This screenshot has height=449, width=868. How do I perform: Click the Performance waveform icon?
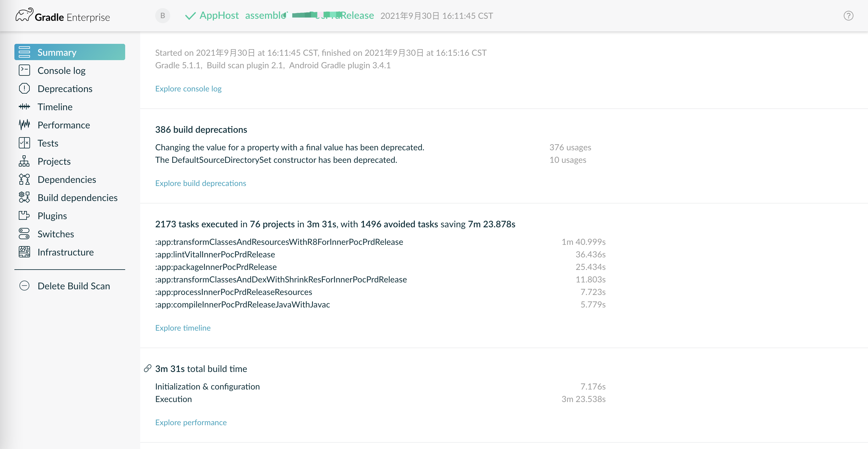coord(24,125)
